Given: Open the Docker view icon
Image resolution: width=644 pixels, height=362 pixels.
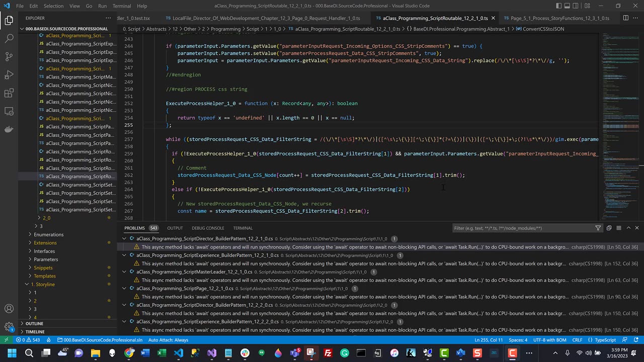Looking at the screenshot, I should (x=9, y=129).
